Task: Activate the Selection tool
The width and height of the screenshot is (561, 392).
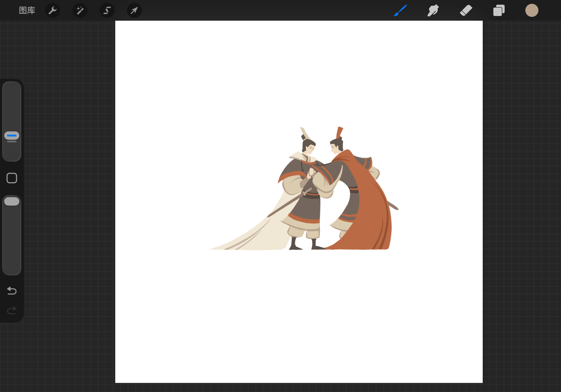Action: tap(107, 11)
